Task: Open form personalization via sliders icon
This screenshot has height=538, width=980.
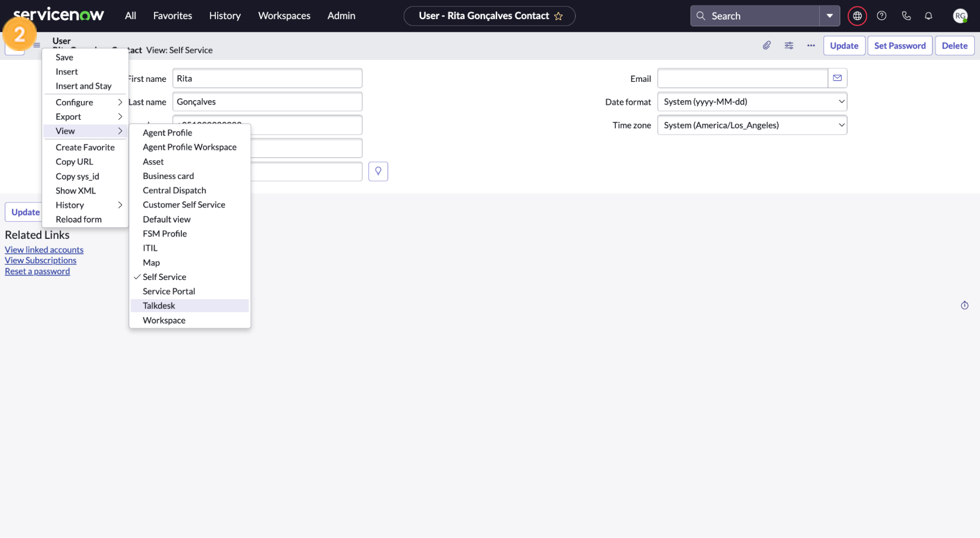Action: (788, 45)
